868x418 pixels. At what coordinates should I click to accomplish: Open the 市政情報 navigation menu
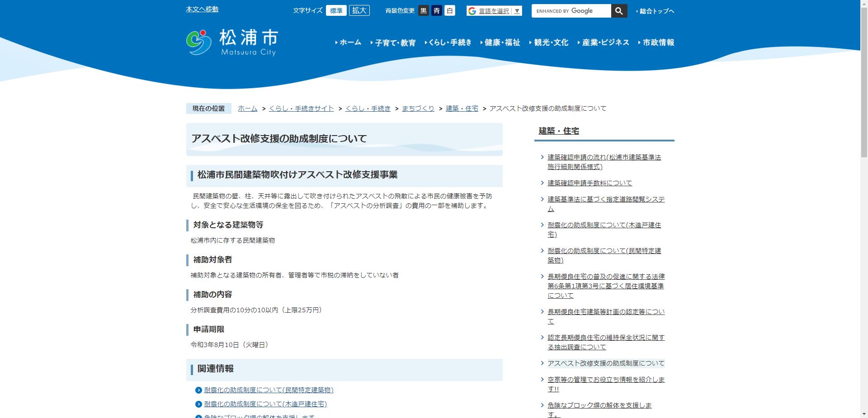658,42
